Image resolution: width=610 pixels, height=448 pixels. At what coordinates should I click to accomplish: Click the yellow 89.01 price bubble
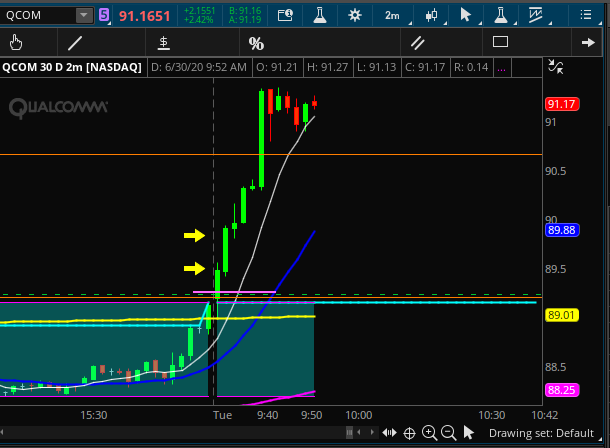(562, 315)
